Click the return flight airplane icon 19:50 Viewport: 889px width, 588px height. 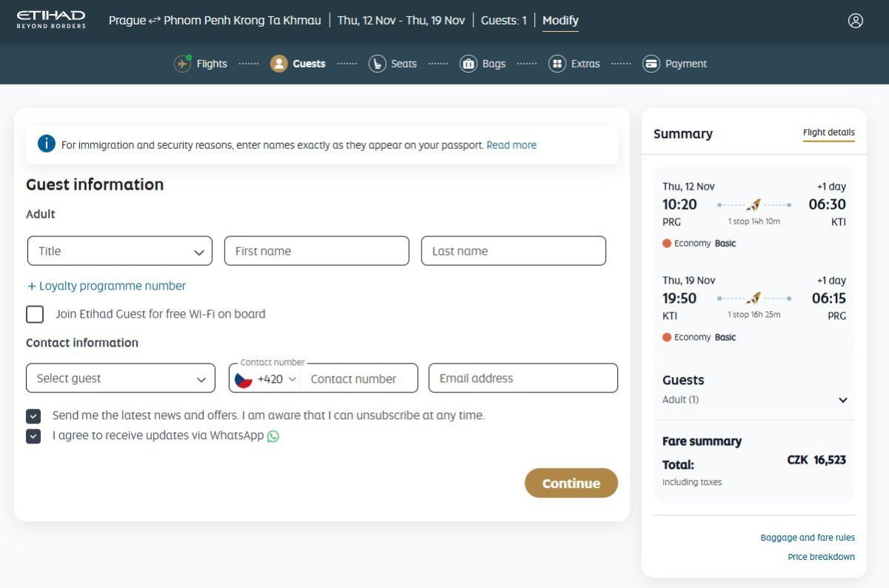753,298
